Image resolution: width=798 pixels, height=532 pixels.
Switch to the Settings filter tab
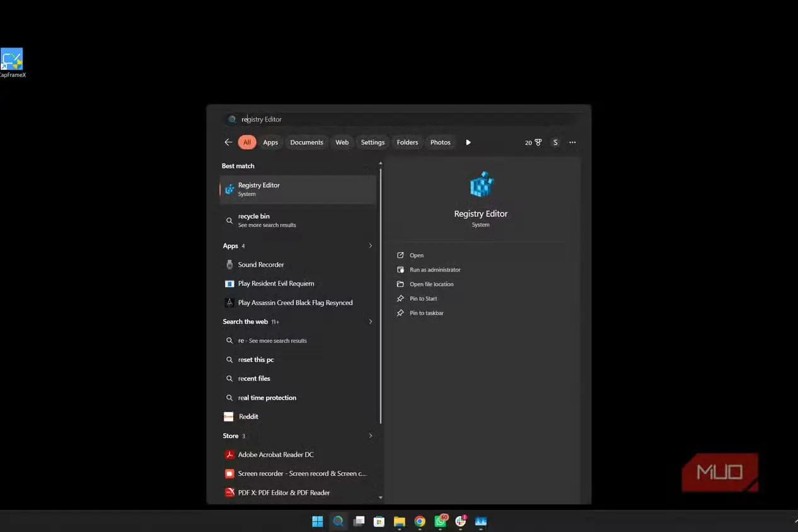coord(373,142)
